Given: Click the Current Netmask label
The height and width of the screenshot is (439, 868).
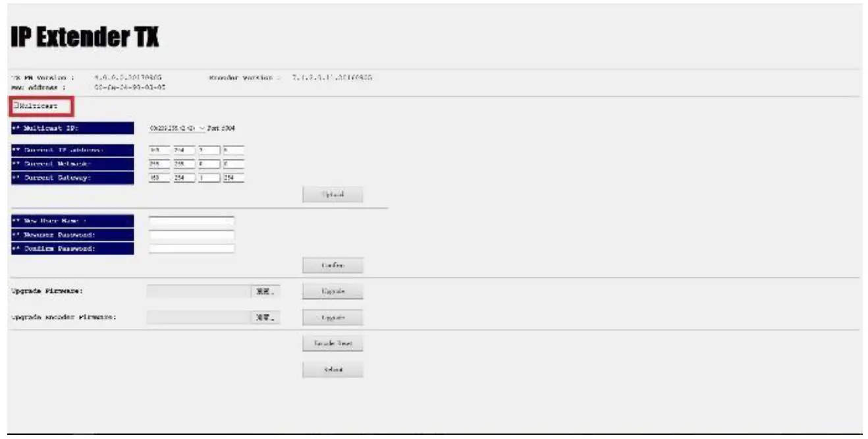Looking at the screenshot, I should 72,164.
